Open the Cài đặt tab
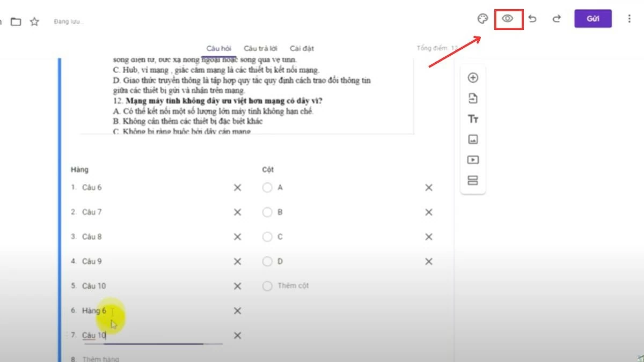This screenshot has height=362, width=644. coord(302,48)
